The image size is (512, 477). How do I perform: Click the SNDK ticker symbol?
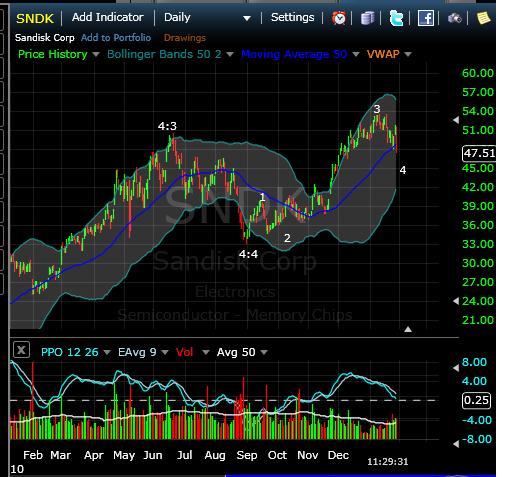click(x=35, y=18)
